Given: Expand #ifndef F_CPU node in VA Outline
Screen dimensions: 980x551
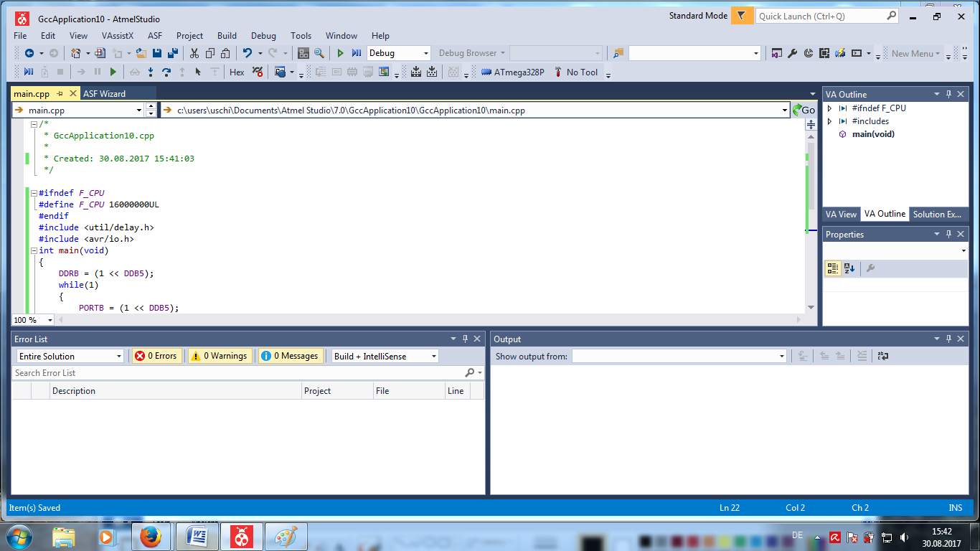Looking at the screenshot, I should [x=830, y=108].
